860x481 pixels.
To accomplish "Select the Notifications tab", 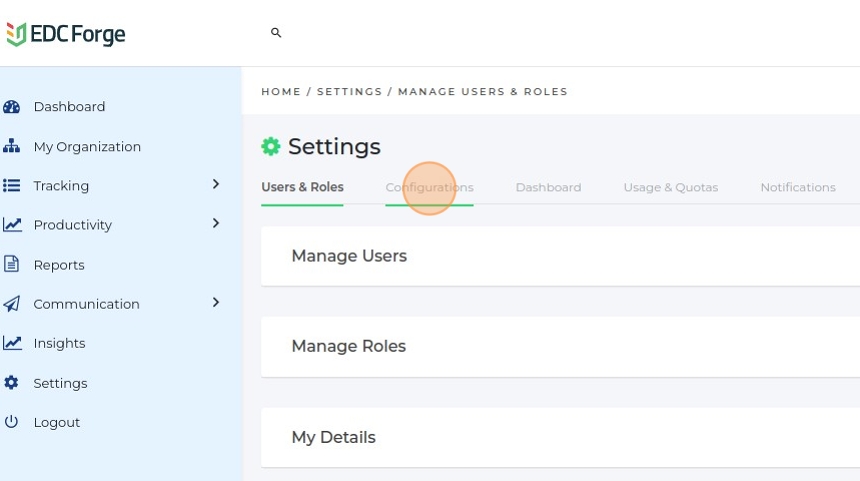I will tap(797, 187).
